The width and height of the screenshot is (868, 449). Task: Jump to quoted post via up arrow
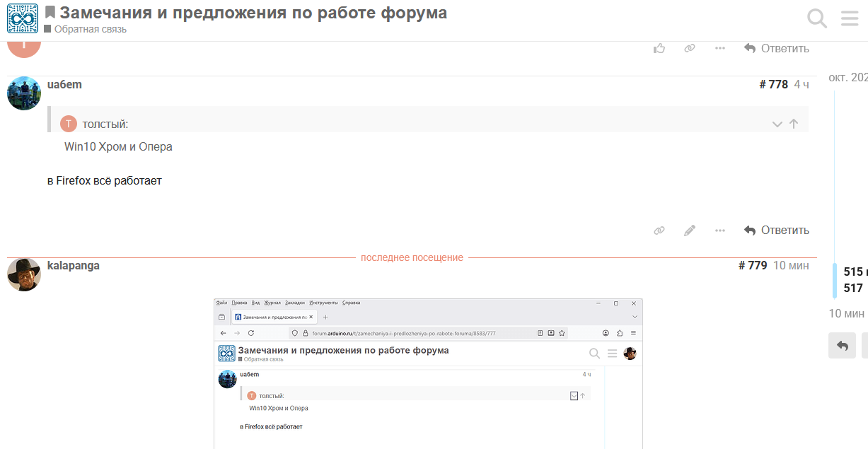794,124
